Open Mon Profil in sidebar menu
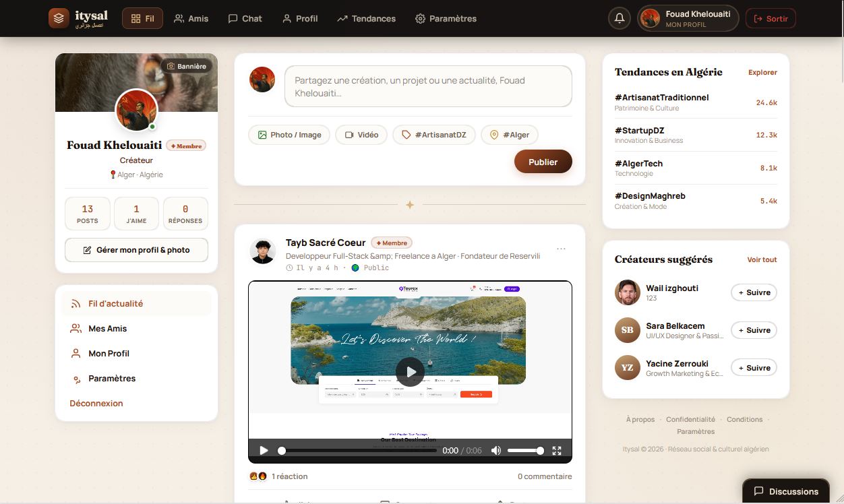 pos(136,354)
